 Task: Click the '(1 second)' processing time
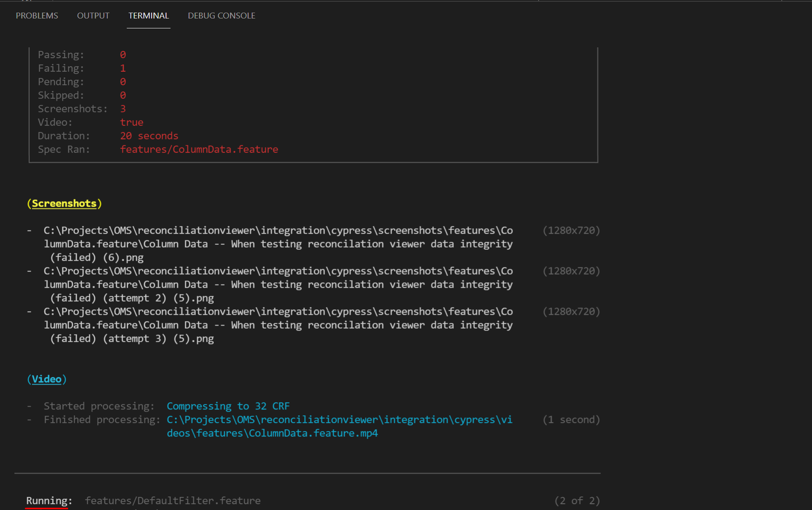[571, 420]
